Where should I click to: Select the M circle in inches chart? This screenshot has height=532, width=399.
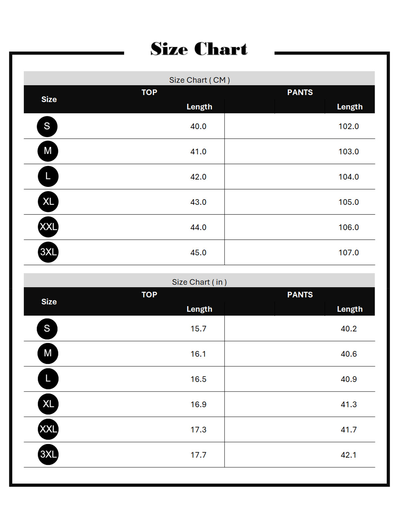48,353
